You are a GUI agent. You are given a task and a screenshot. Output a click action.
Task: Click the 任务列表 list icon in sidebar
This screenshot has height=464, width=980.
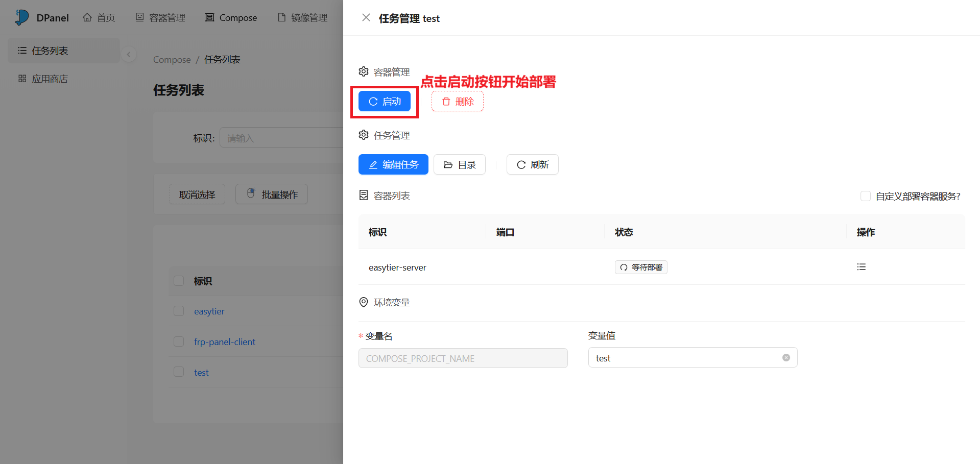[x=22, y=51]
